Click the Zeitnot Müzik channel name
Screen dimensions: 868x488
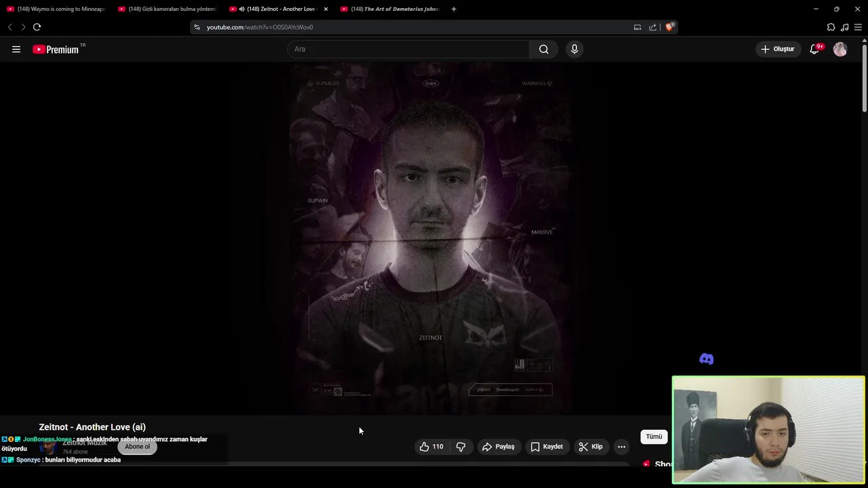[x=85, y=443]
